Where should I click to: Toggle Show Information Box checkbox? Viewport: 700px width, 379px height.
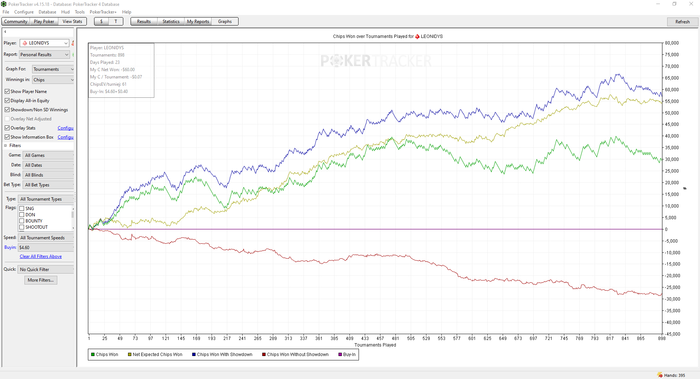tap(7, 137)
